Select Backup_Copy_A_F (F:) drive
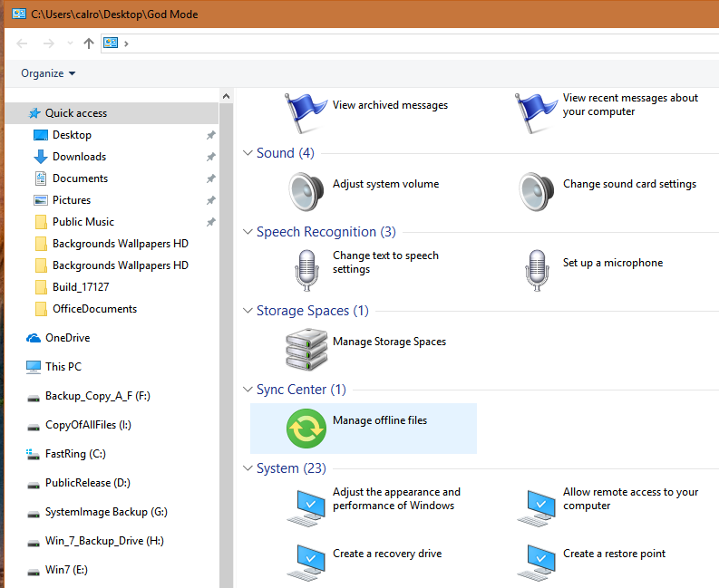The image size is (719, 588). 98,396
